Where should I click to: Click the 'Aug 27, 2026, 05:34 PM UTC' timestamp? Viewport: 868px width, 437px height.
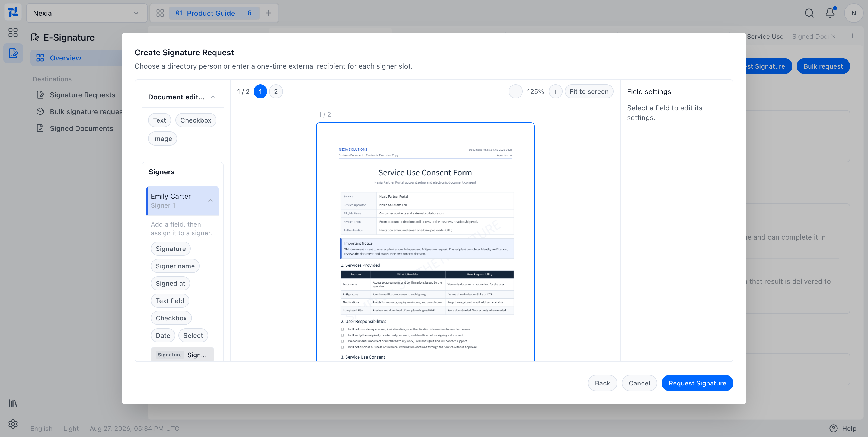(x=134, y=428)
